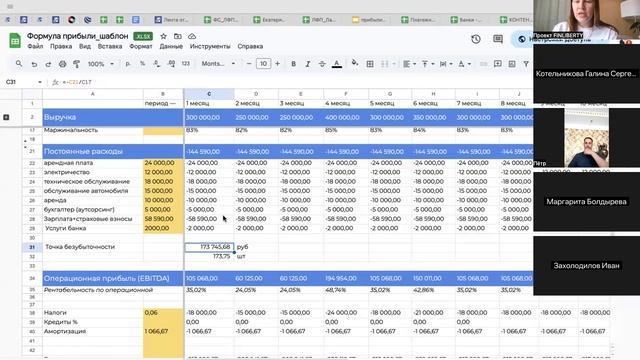
Task: Click the insert link icon
Action: point(483,64)
